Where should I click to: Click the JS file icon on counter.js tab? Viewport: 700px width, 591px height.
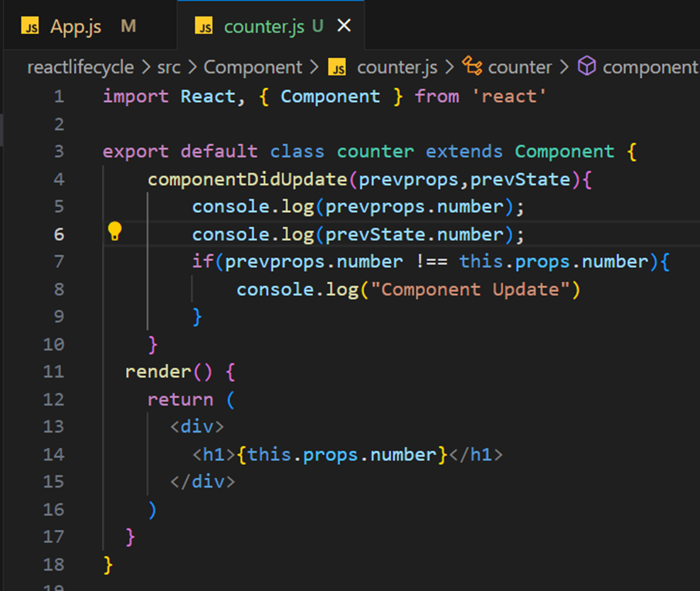[x=203, y=26]
